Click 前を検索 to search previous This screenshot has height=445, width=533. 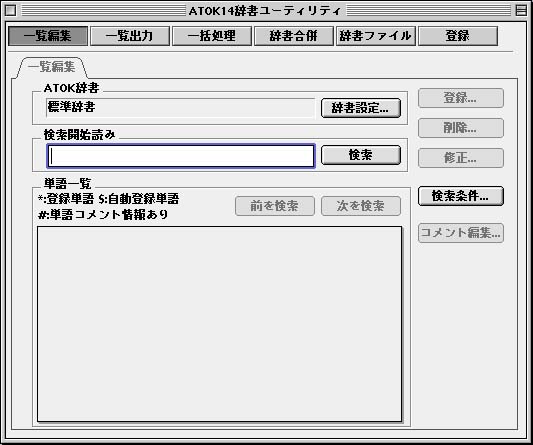tap(275, 206)
